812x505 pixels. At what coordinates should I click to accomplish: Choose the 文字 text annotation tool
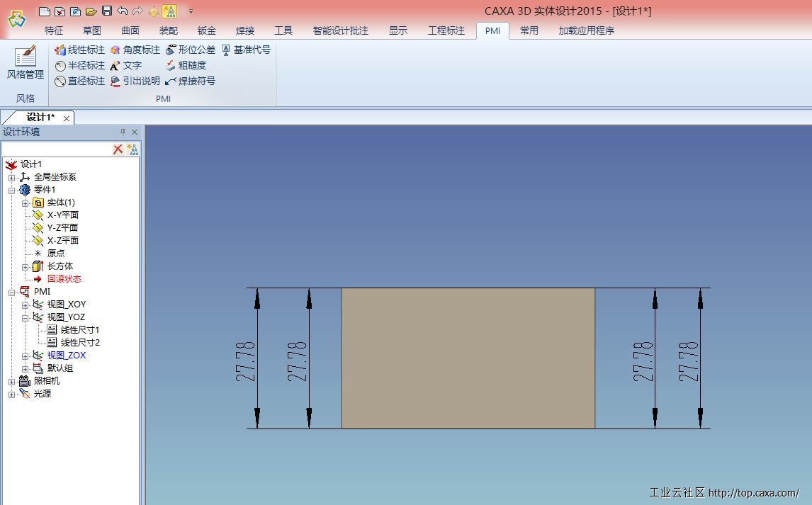[126, 65]
